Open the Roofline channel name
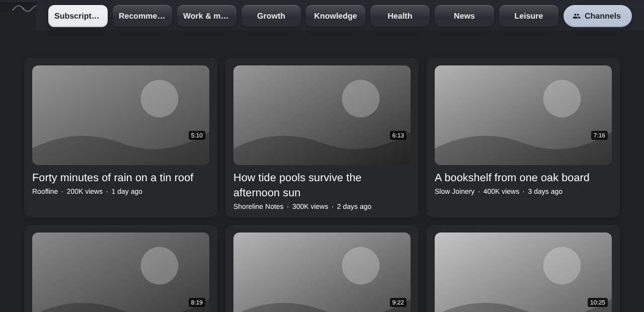The width and height of the screenshot is (644, 312). coord(45,192)
